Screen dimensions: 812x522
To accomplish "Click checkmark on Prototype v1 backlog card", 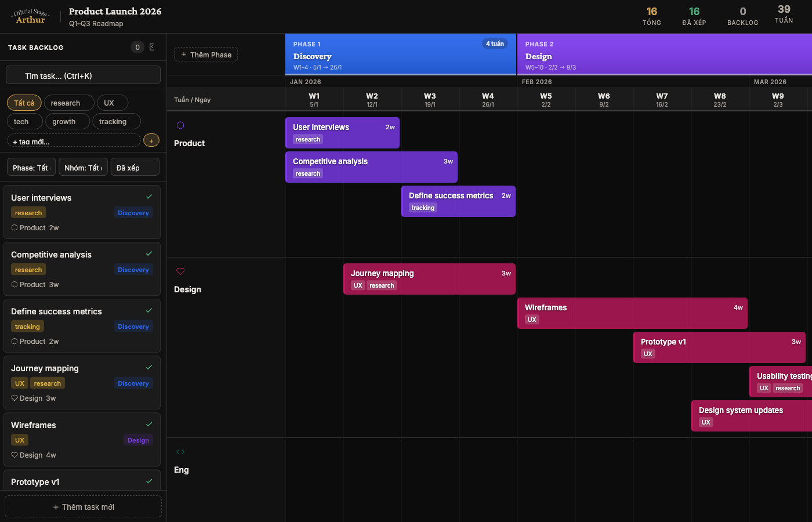I will click(x=149, y=481).
